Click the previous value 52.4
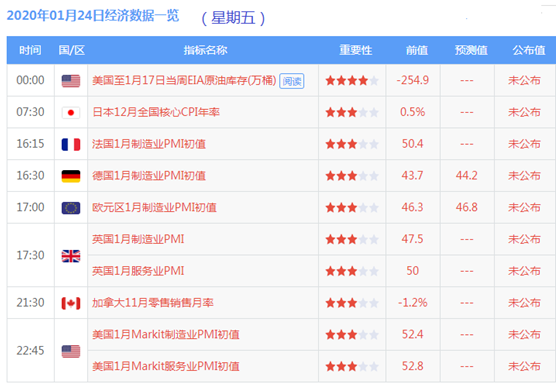This screenshot has height=386, width=558. click(x=413, y=334)
